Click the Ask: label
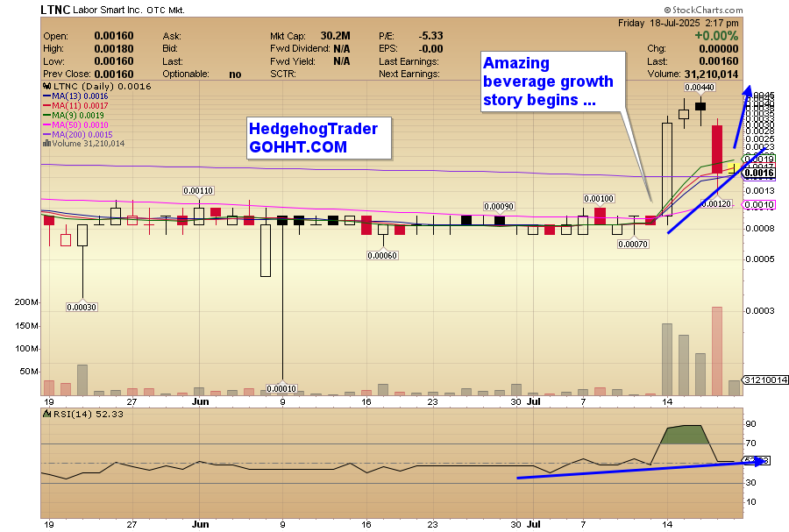The width and height of the screenshot is (789, 532). click(x=172, y=36)
